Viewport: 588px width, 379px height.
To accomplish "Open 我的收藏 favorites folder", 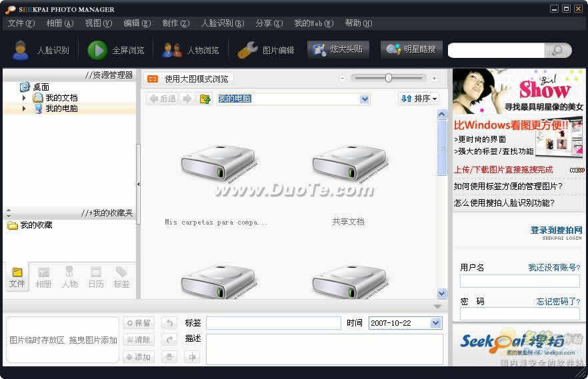I will (36, 225).
